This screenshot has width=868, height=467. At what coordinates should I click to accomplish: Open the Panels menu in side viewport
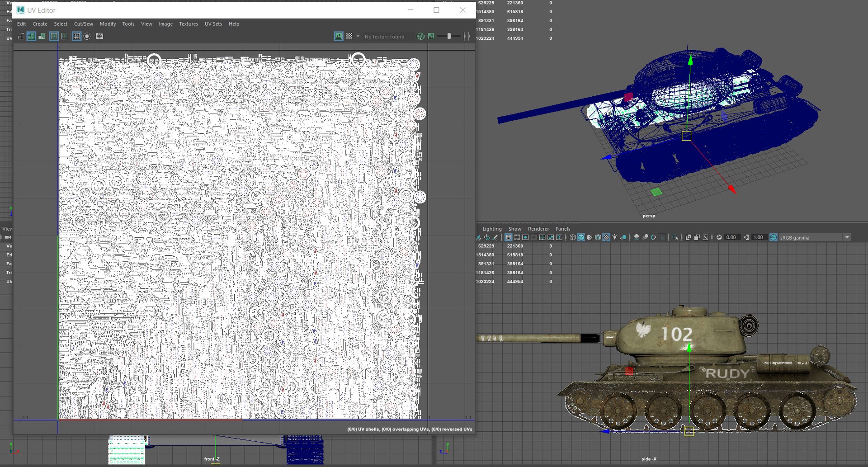pyautogui.click(x=563, y=229)
